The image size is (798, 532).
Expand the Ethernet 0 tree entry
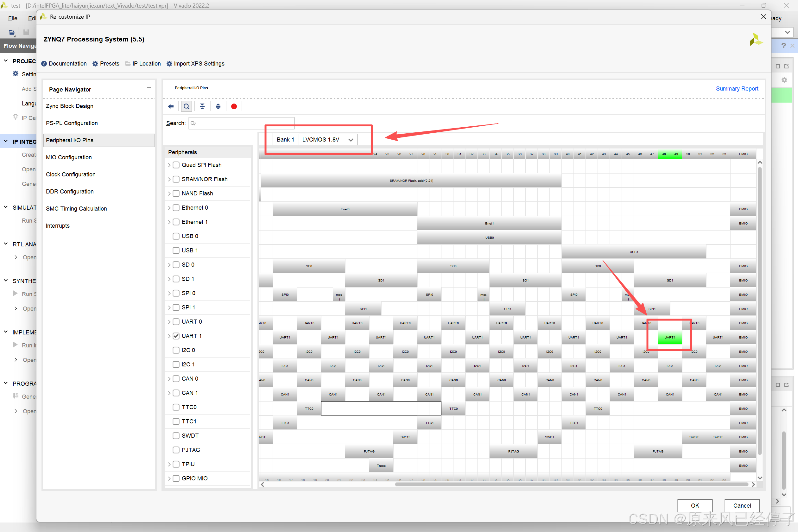[169, 208]
